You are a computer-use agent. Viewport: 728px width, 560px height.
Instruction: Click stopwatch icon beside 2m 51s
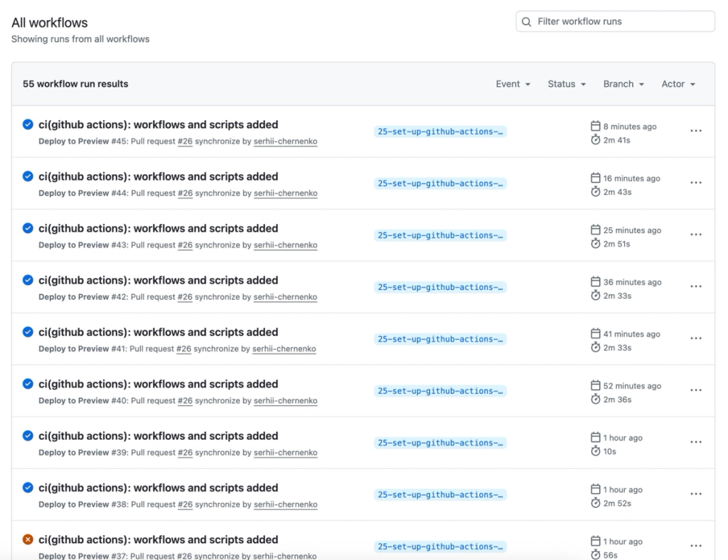click(596, 244)
